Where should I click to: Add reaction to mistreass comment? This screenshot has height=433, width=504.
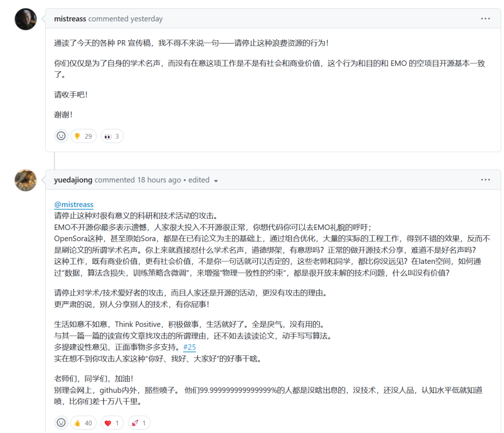point(61,136)
